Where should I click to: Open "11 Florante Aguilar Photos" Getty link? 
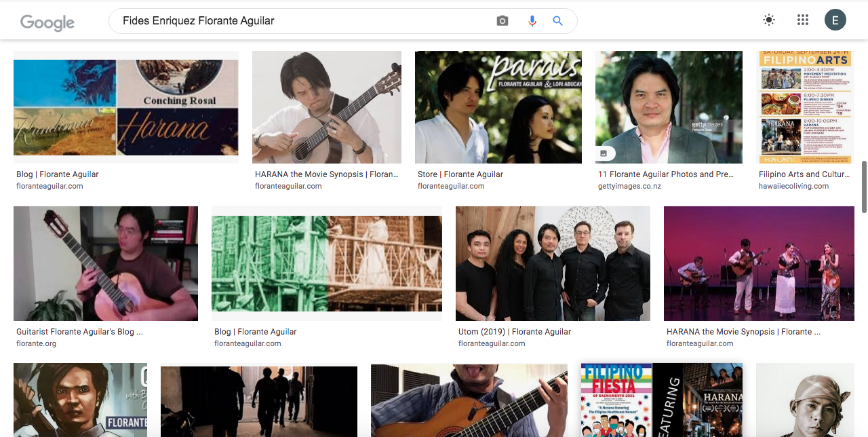666,174
